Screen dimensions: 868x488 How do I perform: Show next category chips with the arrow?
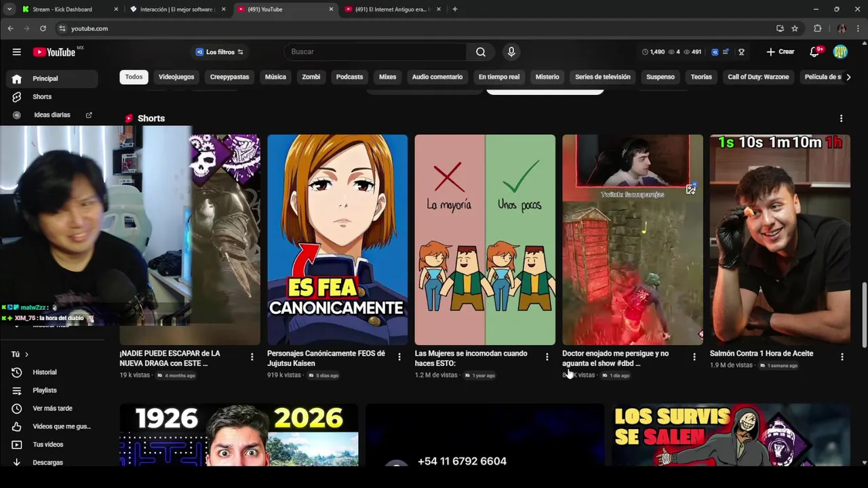848,77
